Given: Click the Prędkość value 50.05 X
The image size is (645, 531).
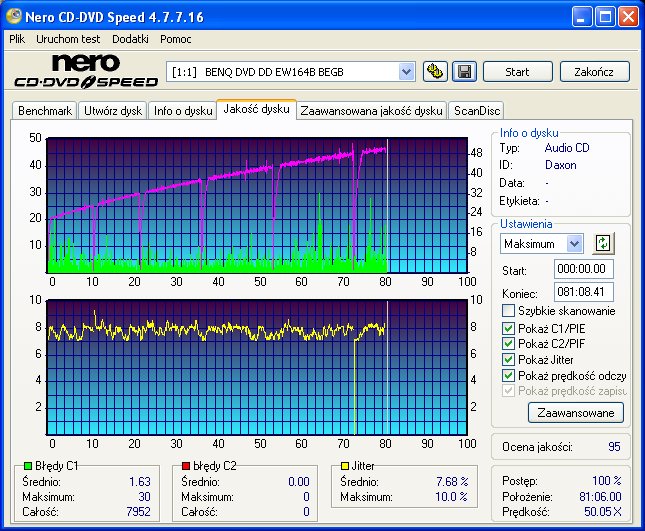Looking at the screenshot, I should tap(603, 512).
